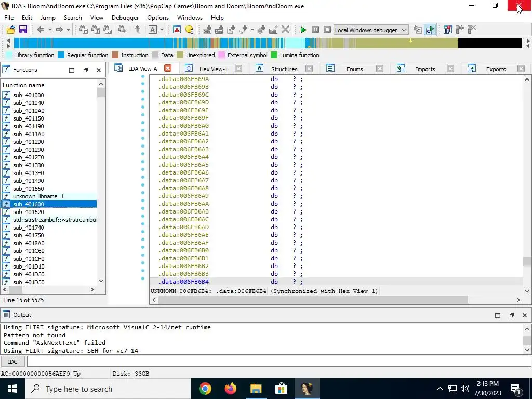Image resolution: width=532 pixels, height=399 pixels.
Task: Float the Functions panel window
Action: (x=86, y=70)
